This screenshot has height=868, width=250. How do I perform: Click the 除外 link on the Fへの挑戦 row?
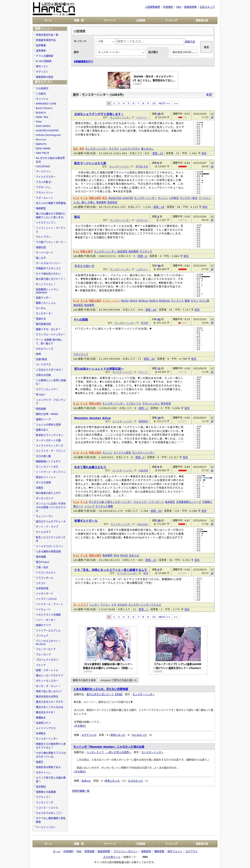point(194,359)
